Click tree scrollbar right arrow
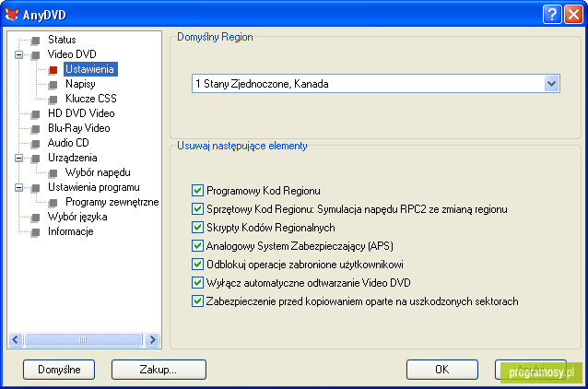The height and width of the screenshot is (389, 588). [152, 340]
